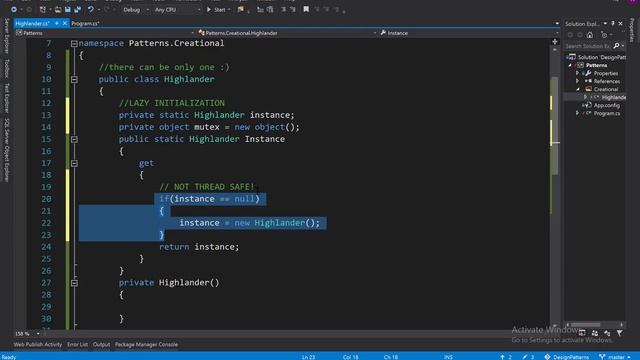Open the Patterns project navigation dropdown
This screenshot has width=640, height=360.
coord(105,33)
